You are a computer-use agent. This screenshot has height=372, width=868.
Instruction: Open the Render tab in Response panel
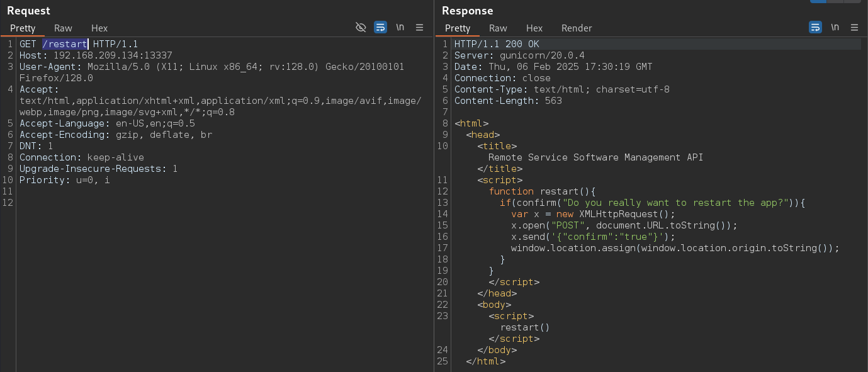click(x=577, y=28)
